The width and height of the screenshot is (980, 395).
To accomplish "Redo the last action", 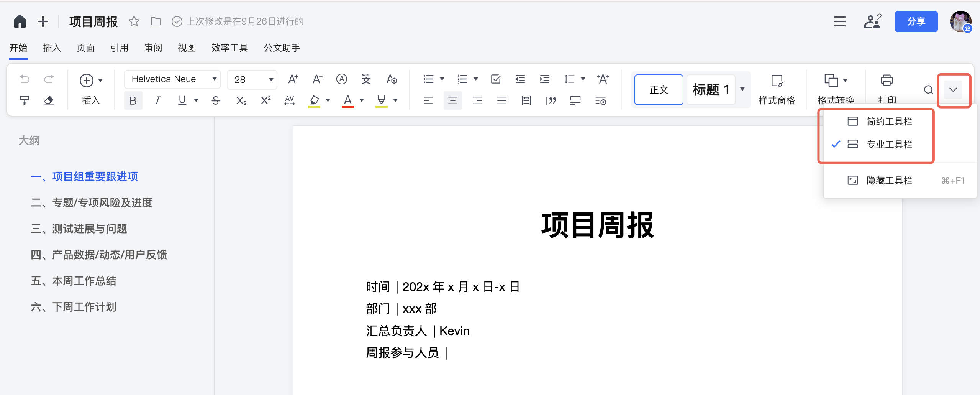I will point(49,79).
